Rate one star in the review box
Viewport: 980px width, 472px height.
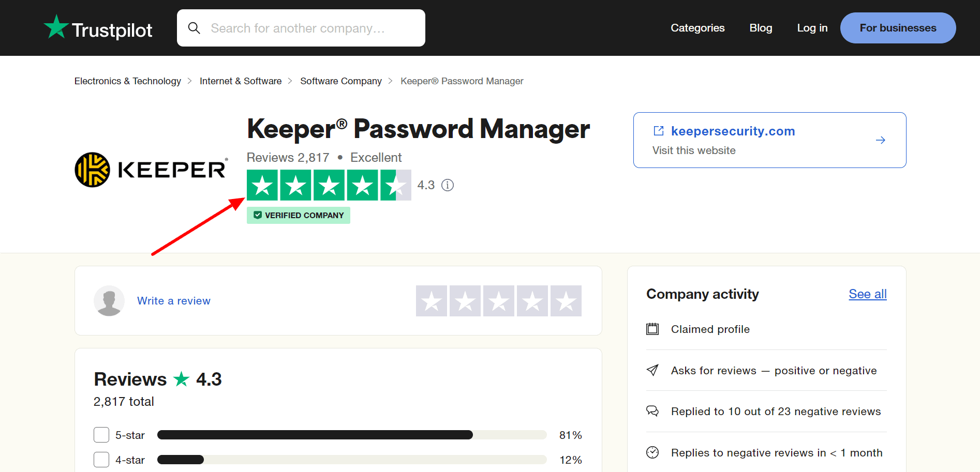432,301
